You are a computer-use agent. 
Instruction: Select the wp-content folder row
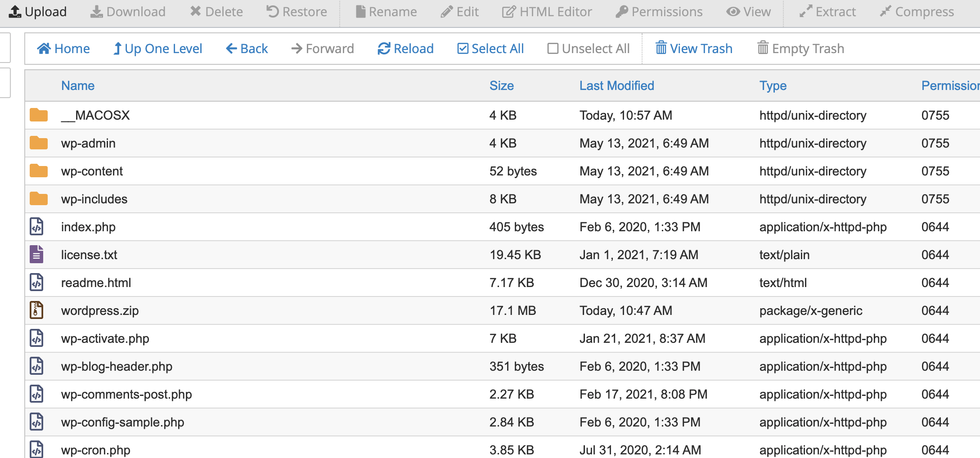(92, 171)
